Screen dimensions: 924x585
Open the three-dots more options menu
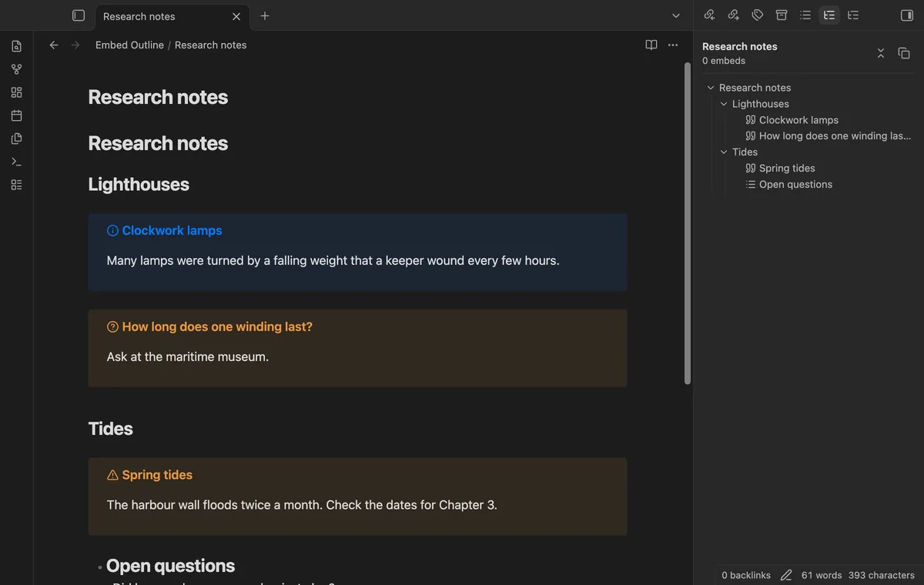673,45
